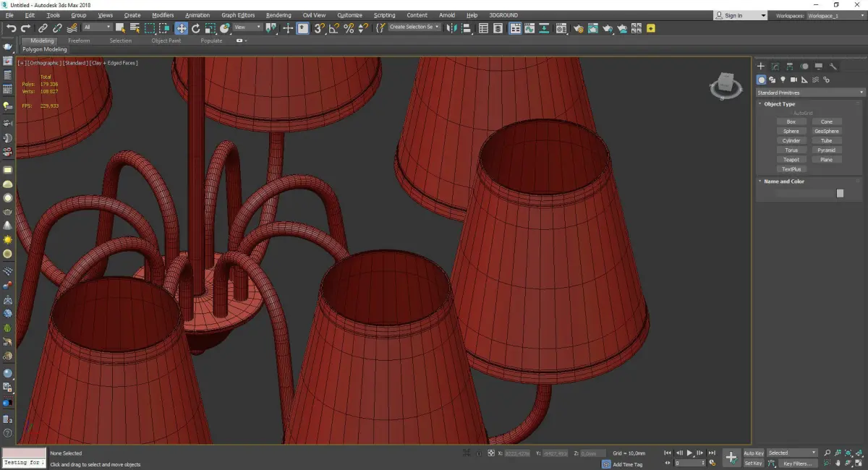868x470 pixels.
Task: Click the object color swatch
Action: [x=840, y=193]
